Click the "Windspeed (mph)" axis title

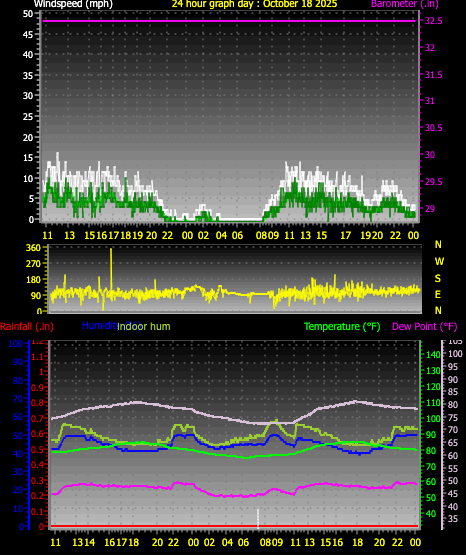point(73,4)
